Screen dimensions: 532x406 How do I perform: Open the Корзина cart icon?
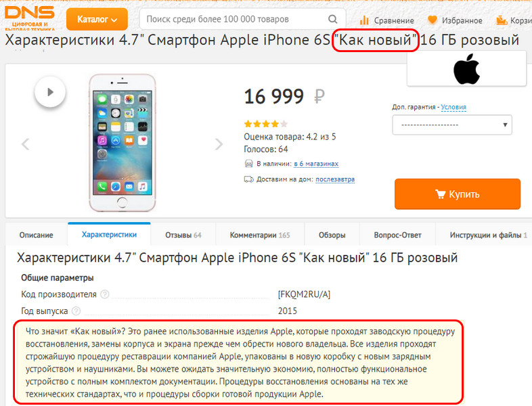point(502,20)
